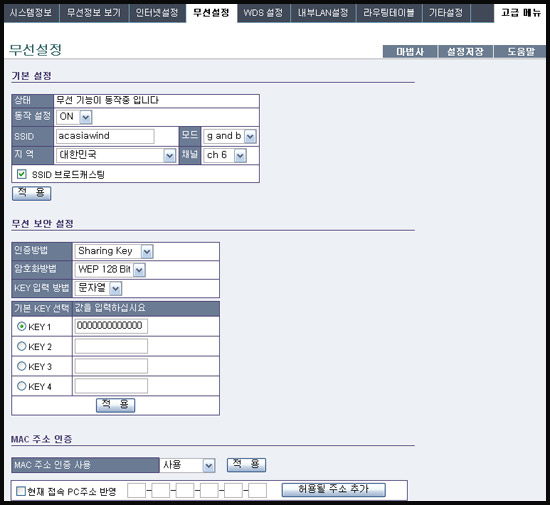Open the MAC 주소 인증 사용 dropdown
Screen dimensions: 550x505
[x=187, y=465]
